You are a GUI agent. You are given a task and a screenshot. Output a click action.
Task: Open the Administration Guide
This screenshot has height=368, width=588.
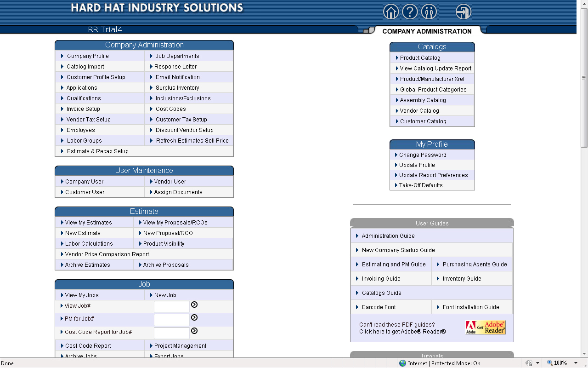[x=388, y=236]
